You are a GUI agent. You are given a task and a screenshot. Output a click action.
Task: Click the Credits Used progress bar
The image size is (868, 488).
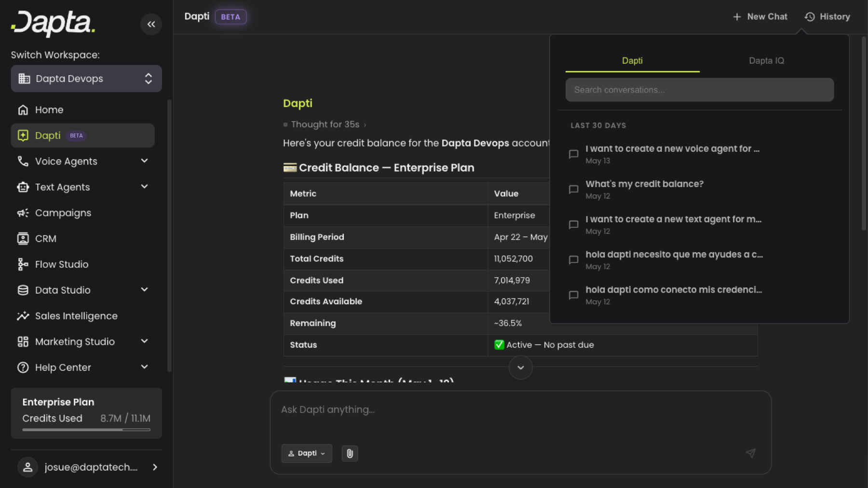point(86,430)
